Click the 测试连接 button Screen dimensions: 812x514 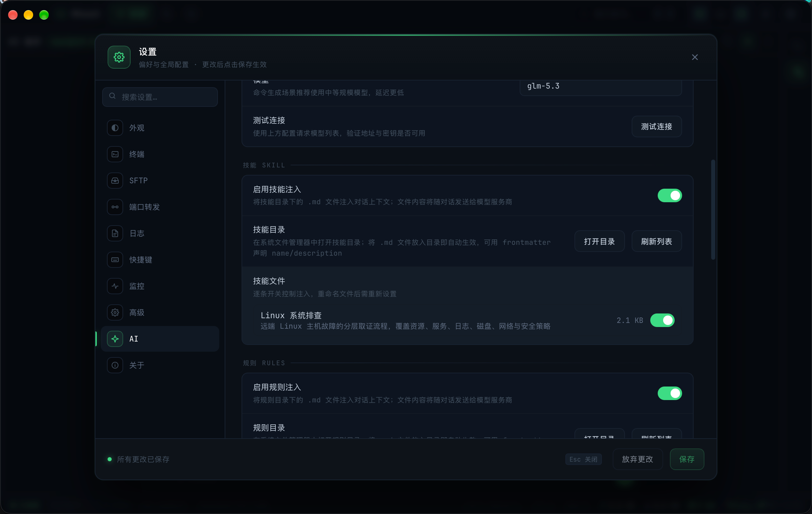656,126
